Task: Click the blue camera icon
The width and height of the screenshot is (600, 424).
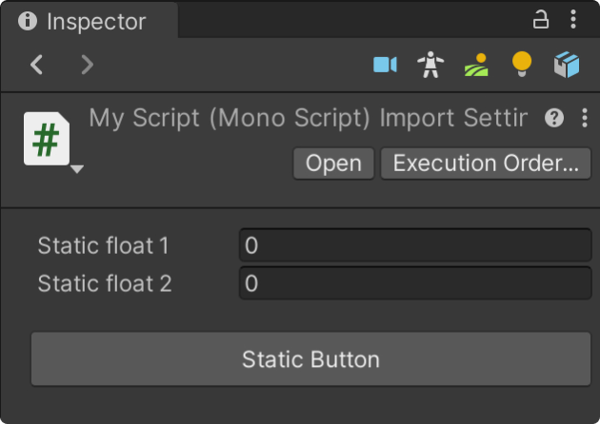Action: 385,65
